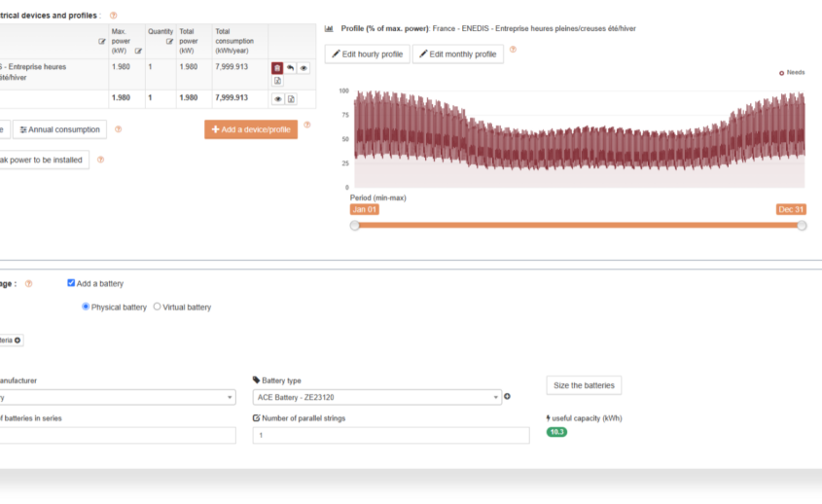The height and width of the screenshot is (504, 822).
Task: Open help icon beside the storage section label
Action: [29, 284]
